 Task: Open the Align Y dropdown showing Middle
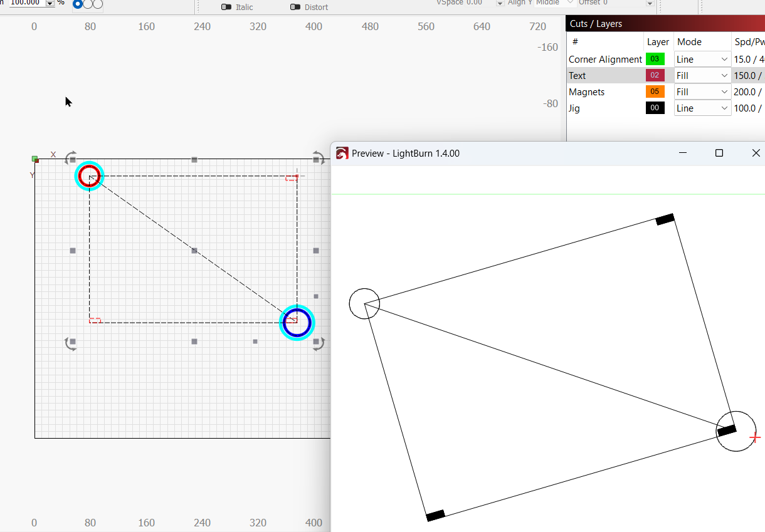click(x=569, y=3)
